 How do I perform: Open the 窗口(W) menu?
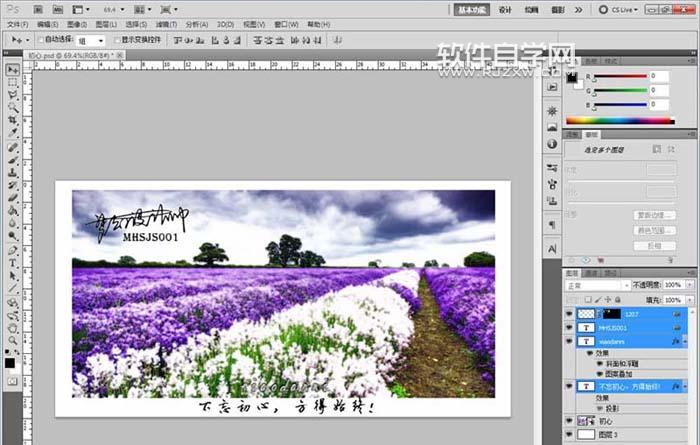[x=286, y=24]
